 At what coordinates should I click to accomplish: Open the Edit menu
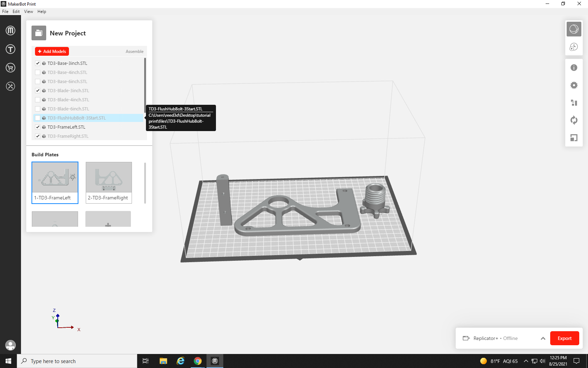click(x=16, y=12)
